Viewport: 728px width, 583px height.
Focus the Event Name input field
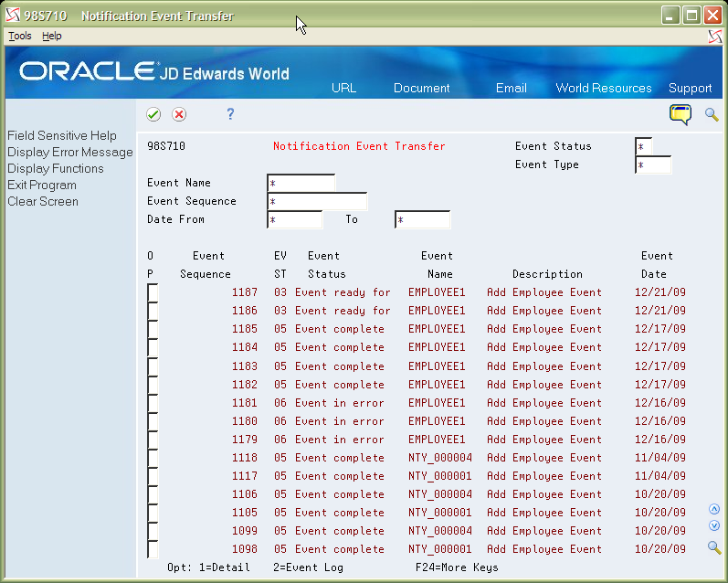(301, 183)
